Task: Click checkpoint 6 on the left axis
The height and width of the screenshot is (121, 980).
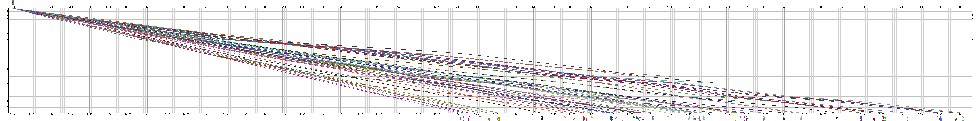Action: tap(8, 26)
